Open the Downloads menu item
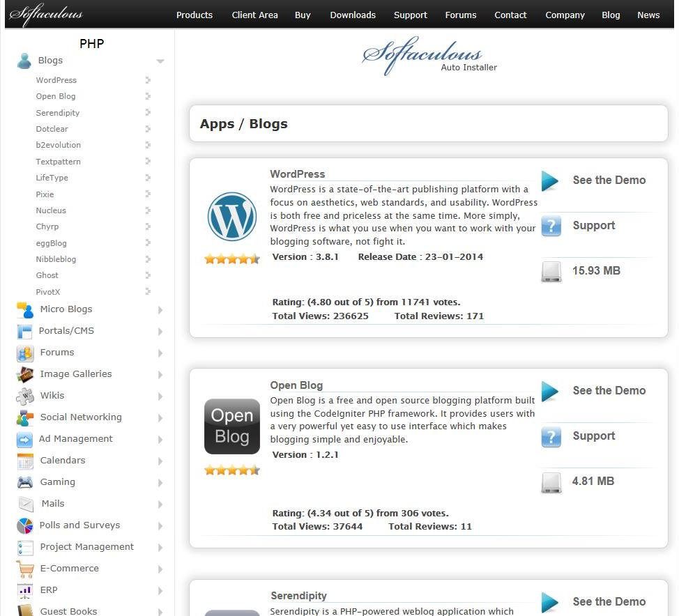679x616 pixels. tap(353, 15)
